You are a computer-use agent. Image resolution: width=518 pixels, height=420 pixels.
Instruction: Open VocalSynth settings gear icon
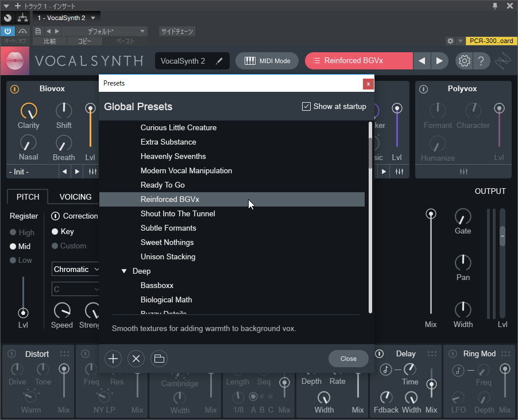464,61
